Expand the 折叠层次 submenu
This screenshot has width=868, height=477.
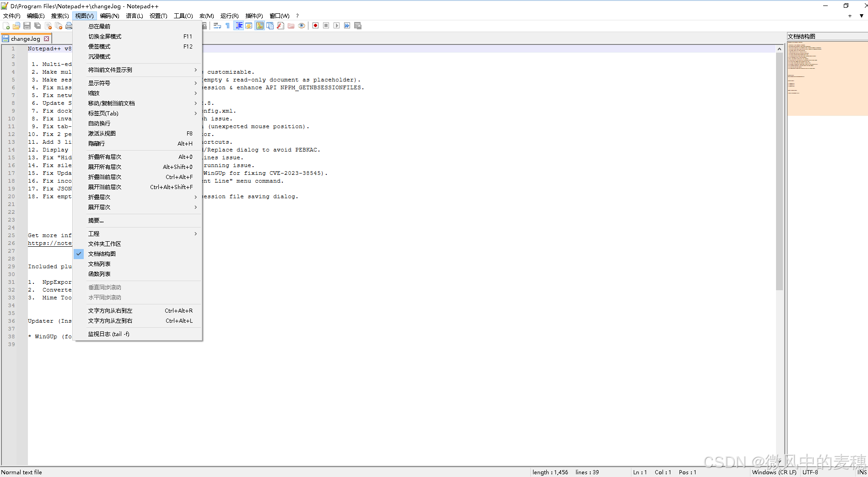coord(137,197)
